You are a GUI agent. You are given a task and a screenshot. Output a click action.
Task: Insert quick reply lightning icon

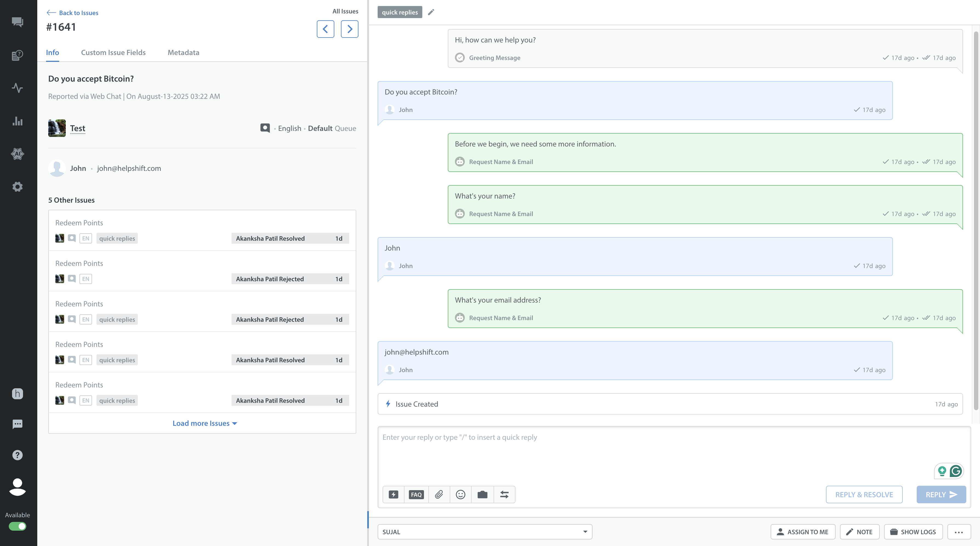pos(393,495)
